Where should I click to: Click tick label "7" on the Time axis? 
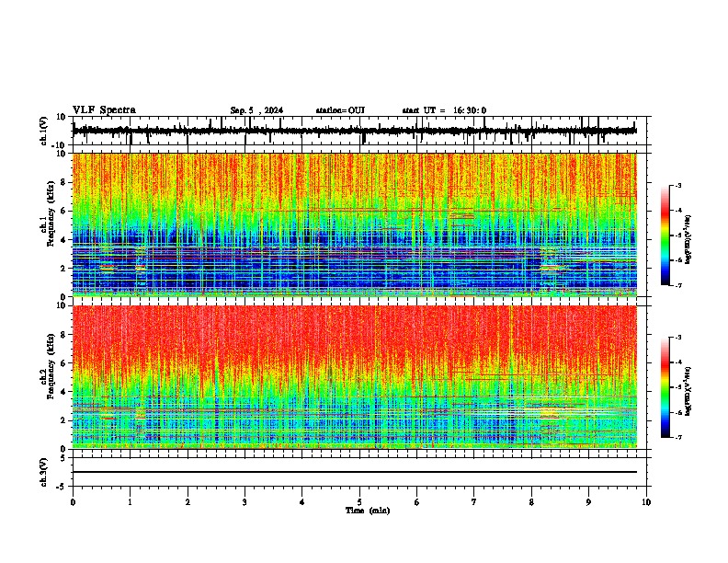point(473,502)
